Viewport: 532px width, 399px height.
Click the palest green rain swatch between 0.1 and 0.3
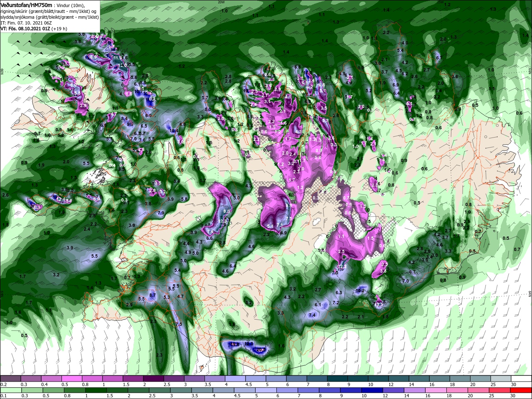[11, 390]
